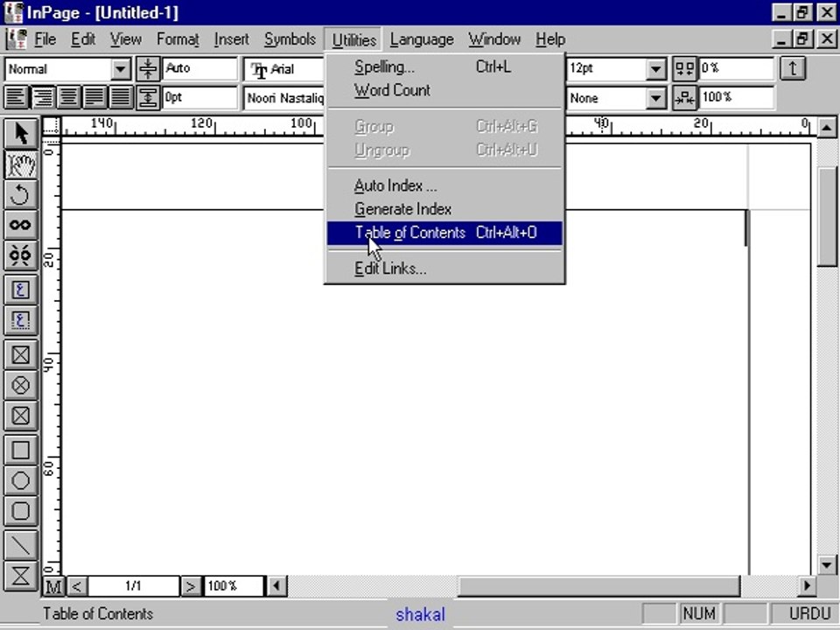The width and height of the screenshot is (840, 630).
Task: Click the 0pt spacing field
Action: pos(199,98)
